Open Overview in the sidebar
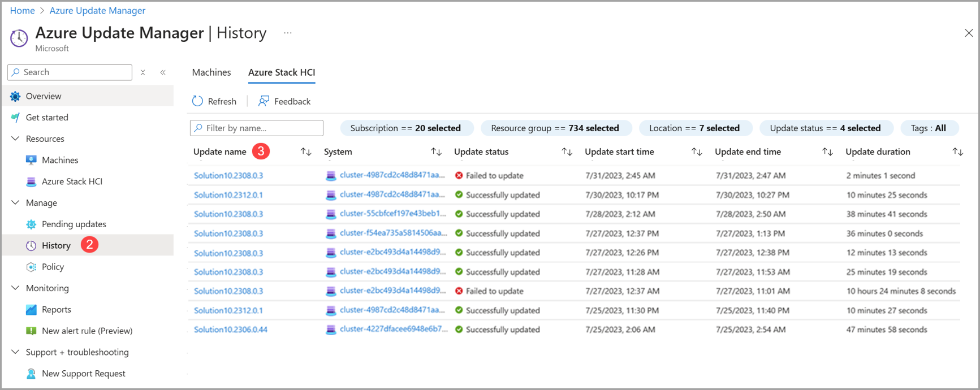This screenshot has height=390, width=980. click(x=88, y=96)
